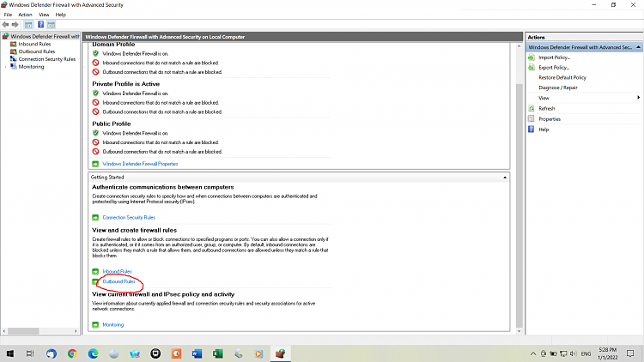Open the notification center icon
The image size is (644, 362).
[x=630, y=353]
